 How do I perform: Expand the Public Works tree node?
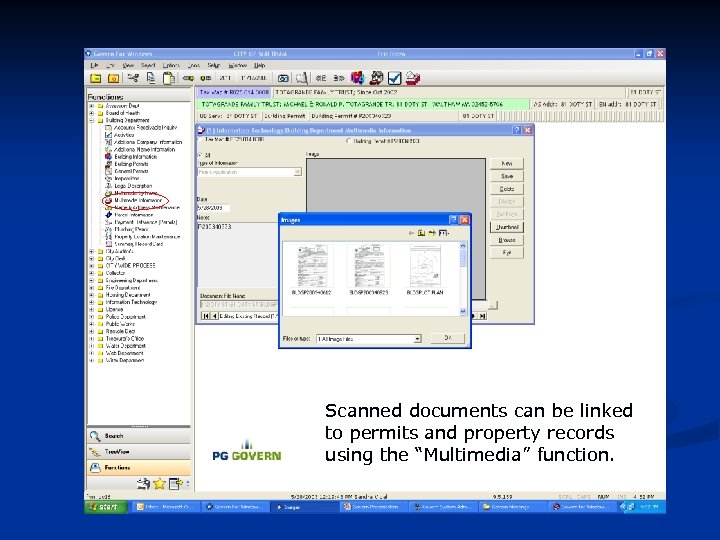(91, 324)
